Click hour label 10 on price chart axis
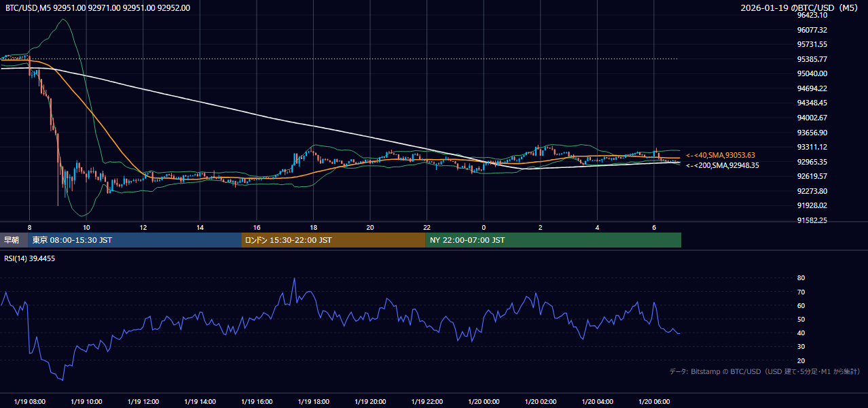This screenshot has height=408, width=868. (x=86, y=227)
